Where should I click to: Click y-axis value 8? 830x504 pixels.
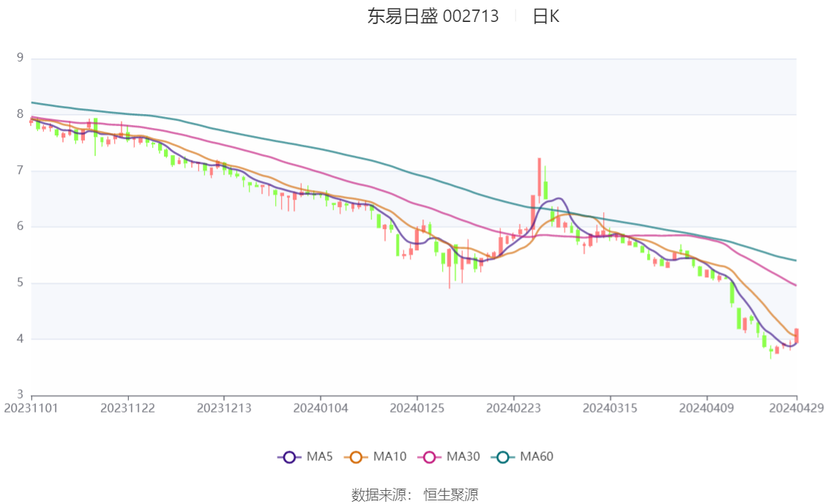(x=20, y=114)
